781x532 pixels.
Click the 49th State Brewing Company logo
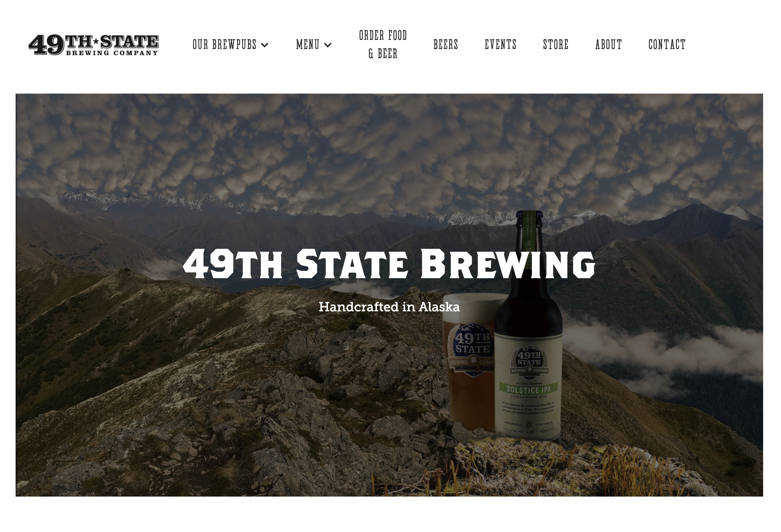point(93,45)
